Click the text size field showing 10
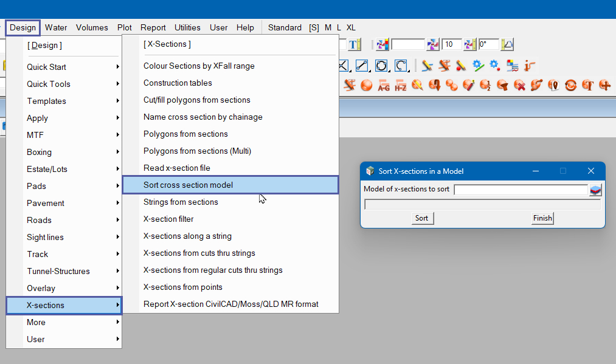Screen dimensions: 616x364 point(452,44)
